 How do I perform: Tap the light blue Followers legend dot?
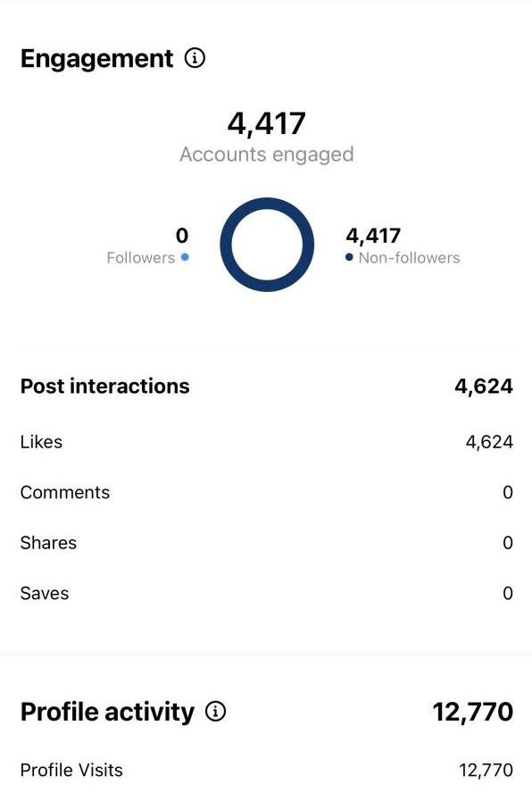pos(185,257)
